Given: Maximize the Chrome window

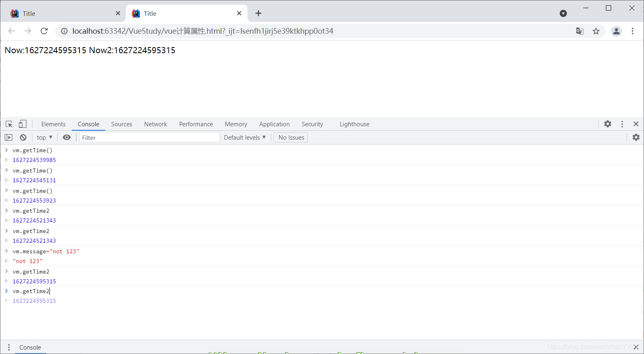Looking at the screenshot, I should (608, 8).
